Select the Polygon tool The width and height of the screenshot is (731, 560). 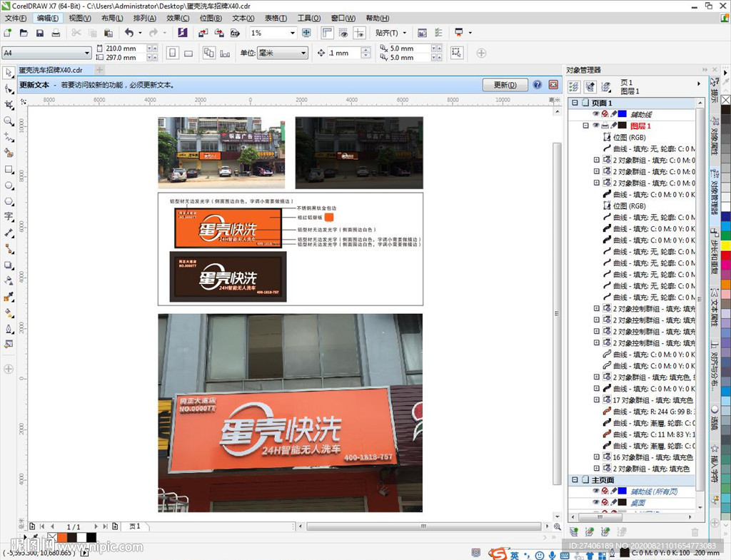(9, 202)
